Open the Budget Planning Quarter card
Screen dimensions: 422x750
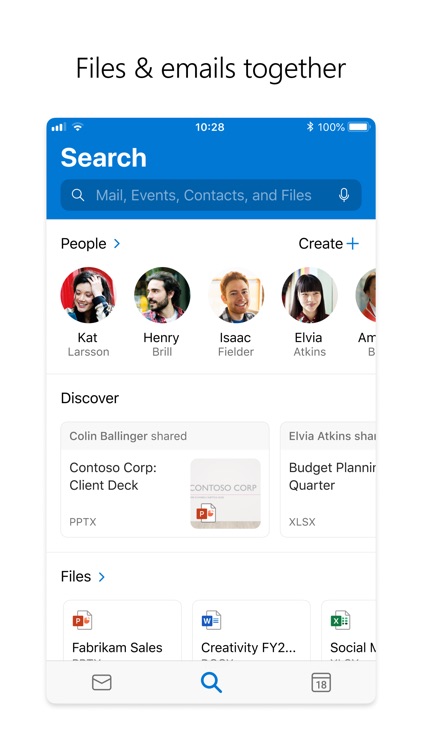(328, 479)
